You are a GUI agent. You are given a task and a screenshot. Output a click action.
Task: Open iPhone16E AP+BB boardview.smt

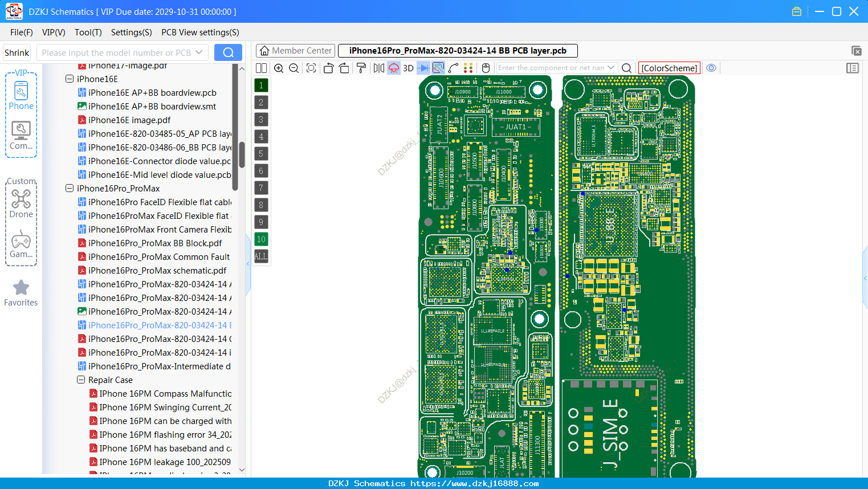(147, 107)
